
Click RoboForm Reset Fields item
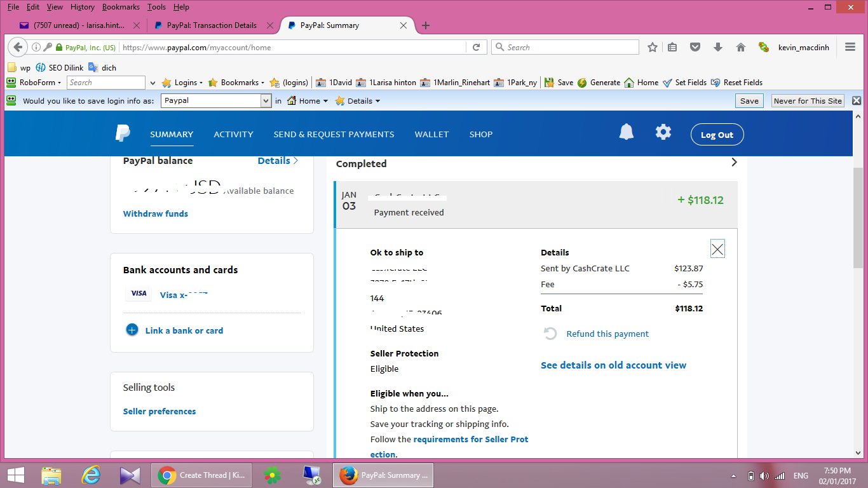(x=736, y=83)
